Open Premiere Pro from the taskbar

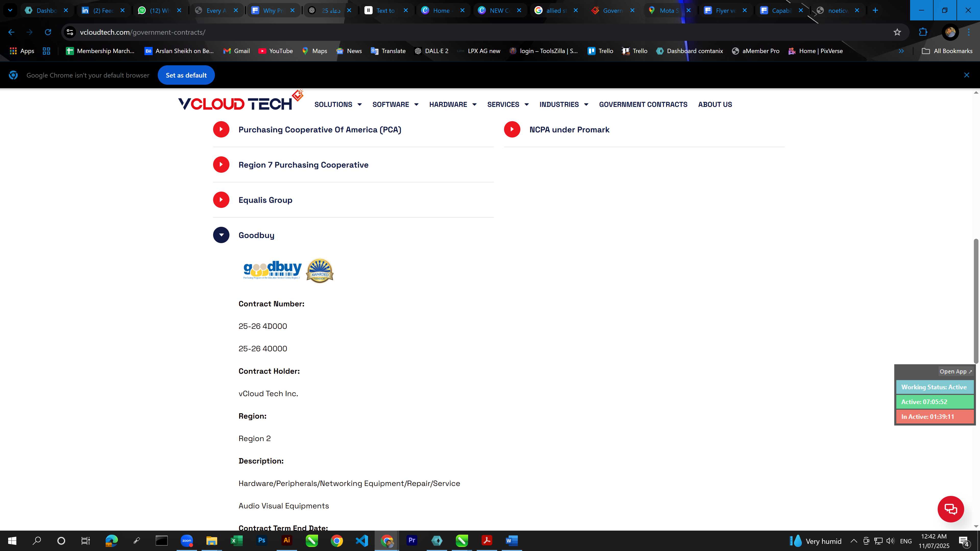(x=412, y=540)
